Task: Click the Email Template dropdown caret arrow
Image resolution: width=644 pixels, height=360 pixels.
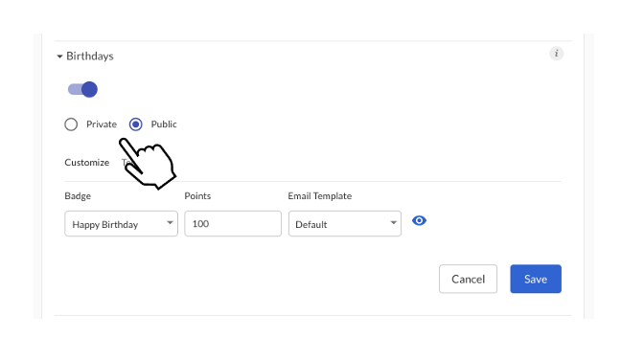Action: [393, 222]
